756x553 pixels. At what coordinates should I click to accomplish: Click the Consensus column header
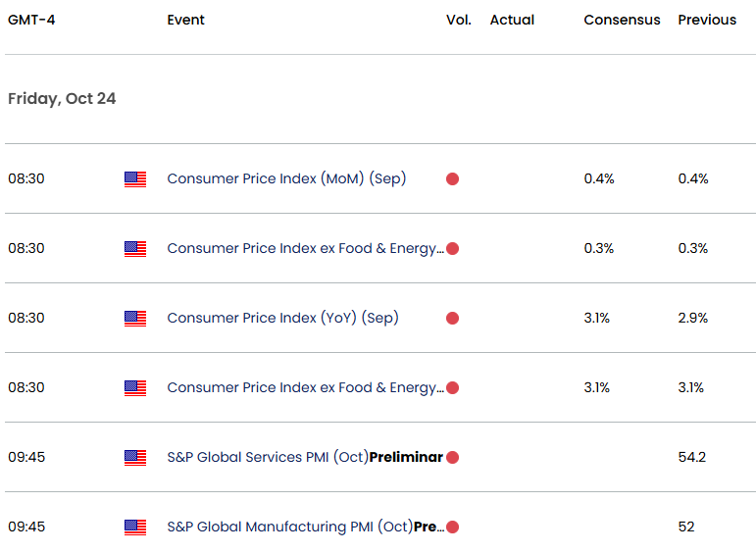pyautogui.click(x=622, y=20)
